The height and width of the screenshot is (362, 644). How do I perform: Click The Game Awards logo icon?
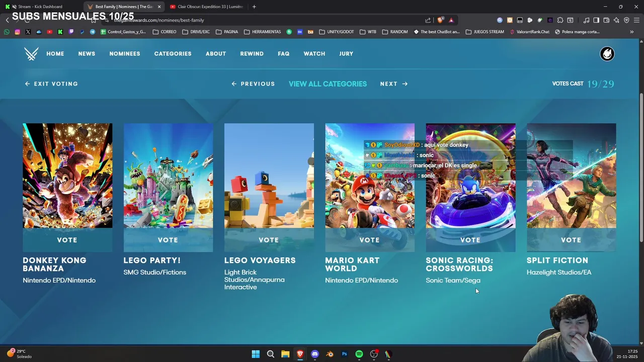pos(31,54)
